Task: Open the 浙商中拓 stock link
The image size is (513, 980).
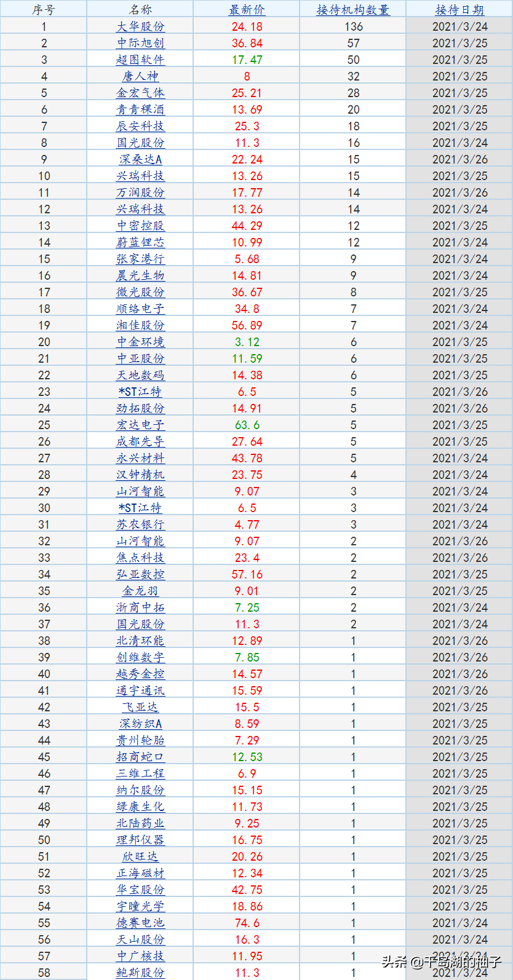Action: [140, 607]
